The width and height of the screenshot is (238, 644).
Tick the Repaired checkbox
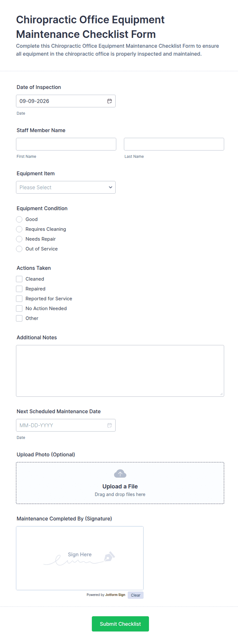(19, 289)
